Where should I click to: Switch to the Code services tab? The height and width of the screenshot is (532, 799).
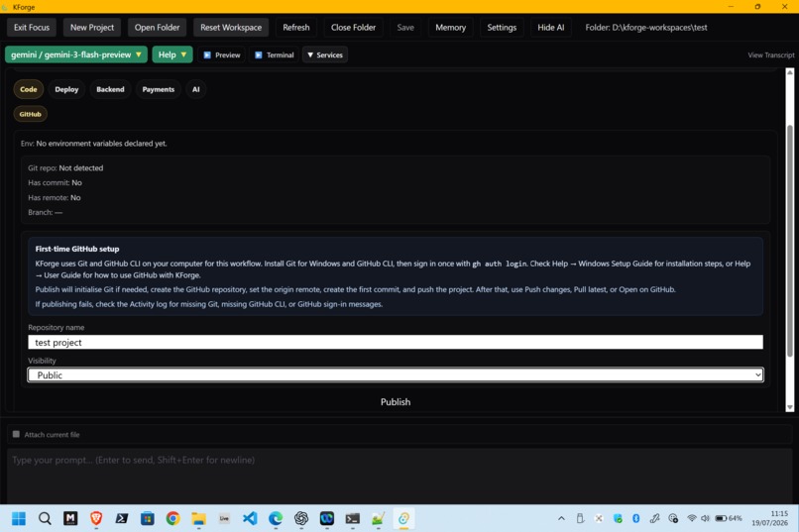[x=29, y=89]
